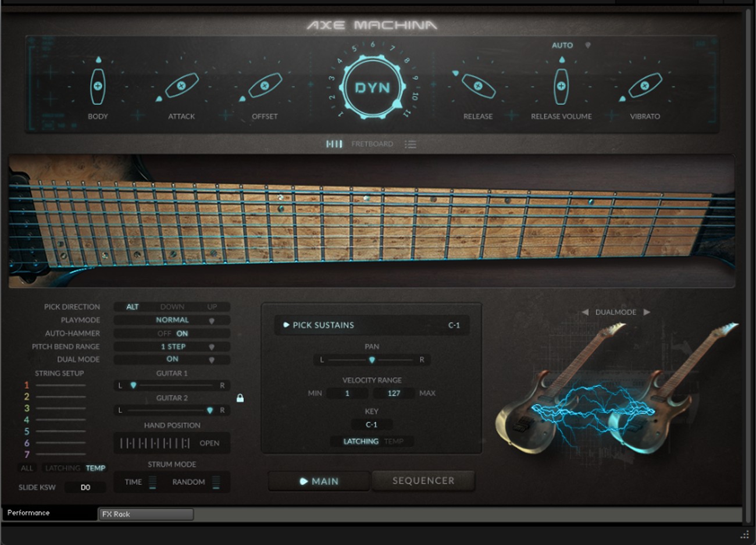Move the GUITAR 1 pan slider handle

click(x=134, y=384)
